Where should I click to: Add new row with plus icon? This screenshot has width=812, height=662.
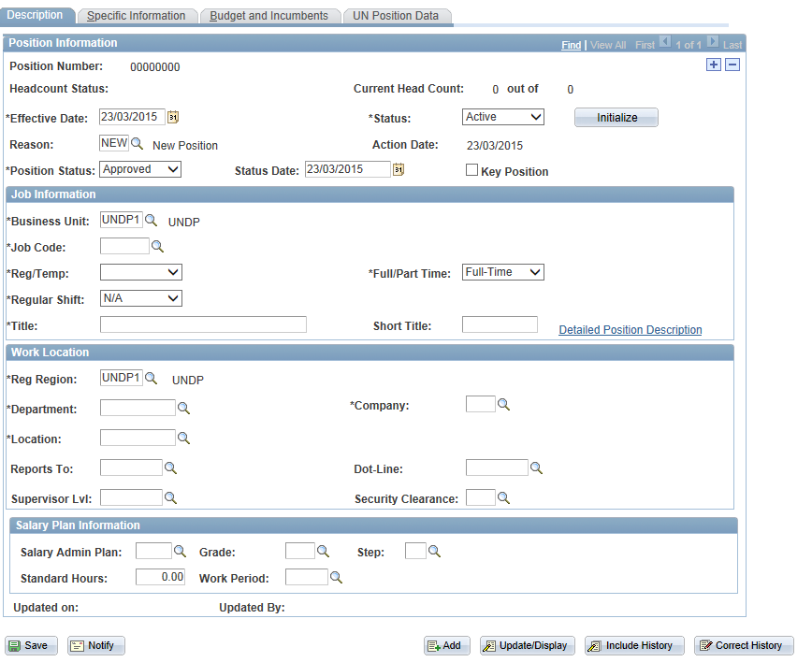(x=714, y=65)
